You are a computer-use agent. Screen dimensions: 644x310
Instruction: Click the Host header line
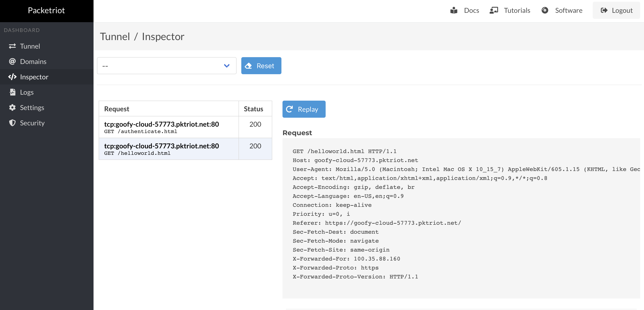click(355, 160)
